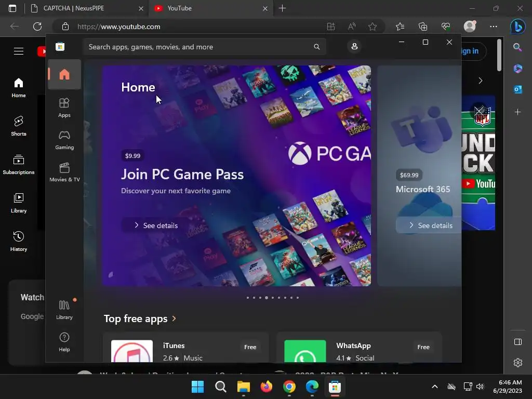Select the first carousel page dot
Screen dimensions: 532x399
click(x=248, y=298)
